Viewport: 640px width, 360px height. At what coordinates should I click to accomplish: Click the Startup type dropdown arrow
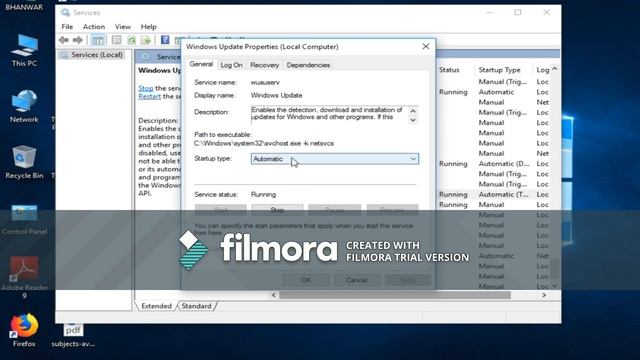point(413,159)
